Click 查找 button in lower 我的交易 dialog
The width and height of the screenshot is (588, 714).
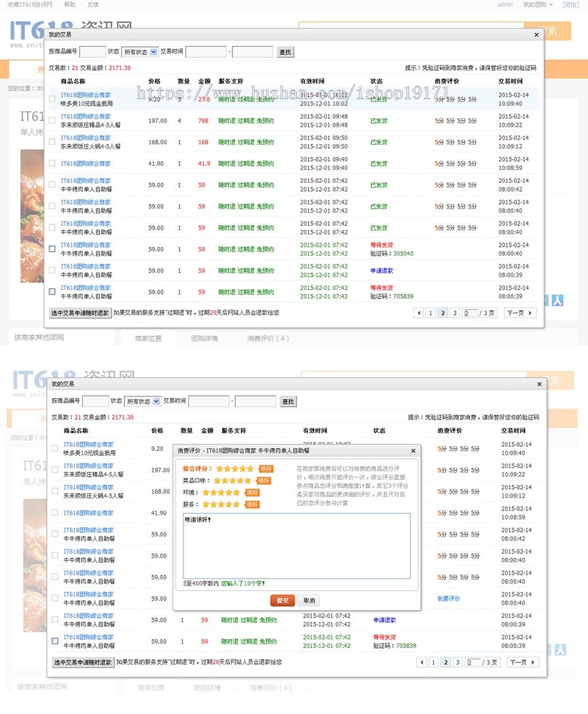pyautogui.click(x=288, y=401)
